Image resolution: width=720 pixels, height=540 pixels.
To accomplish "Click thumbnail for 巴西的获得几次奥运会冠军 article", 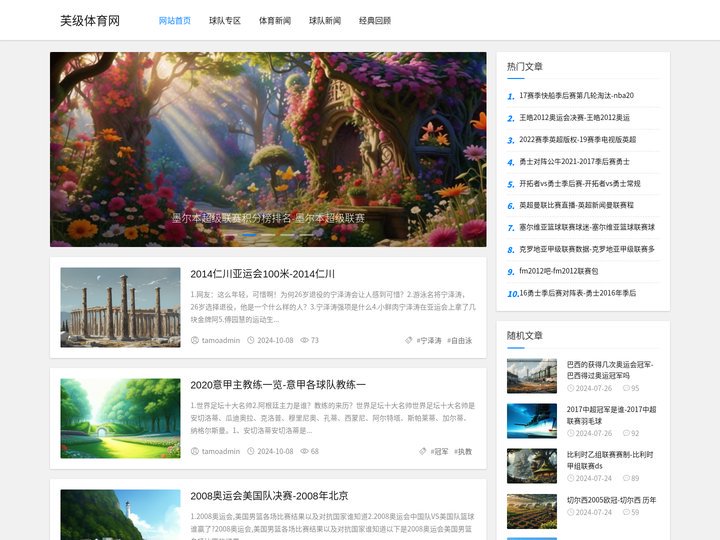I will [532, 376].
